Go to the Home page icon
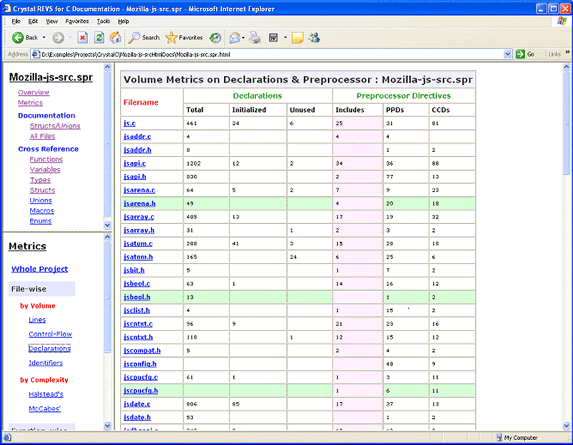 (x=115, y=37)
